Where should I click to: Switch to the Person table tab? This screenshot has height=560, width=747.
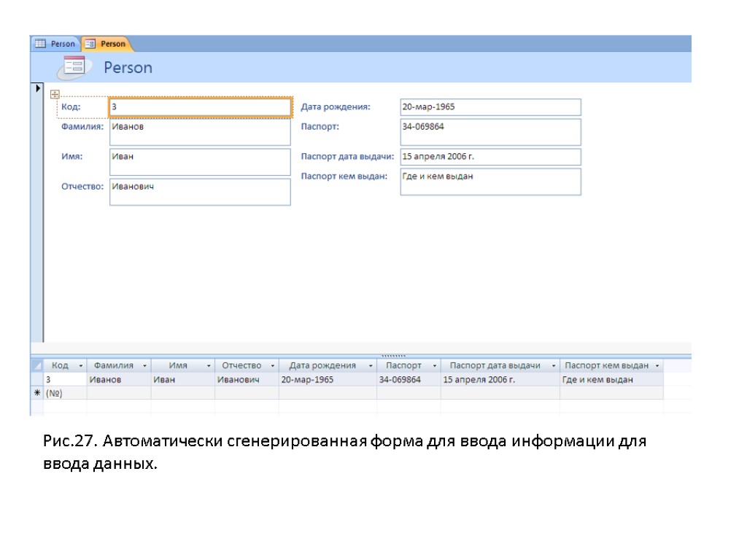point(55,44)
